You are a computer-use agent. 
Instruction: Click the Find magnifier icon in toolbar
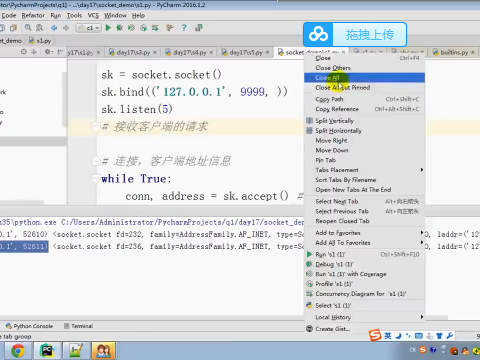coord(28,28)
